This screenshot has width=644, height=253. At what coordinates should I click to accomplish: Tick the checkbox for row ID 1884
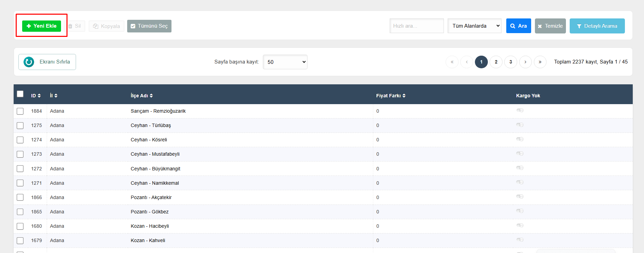20,111
